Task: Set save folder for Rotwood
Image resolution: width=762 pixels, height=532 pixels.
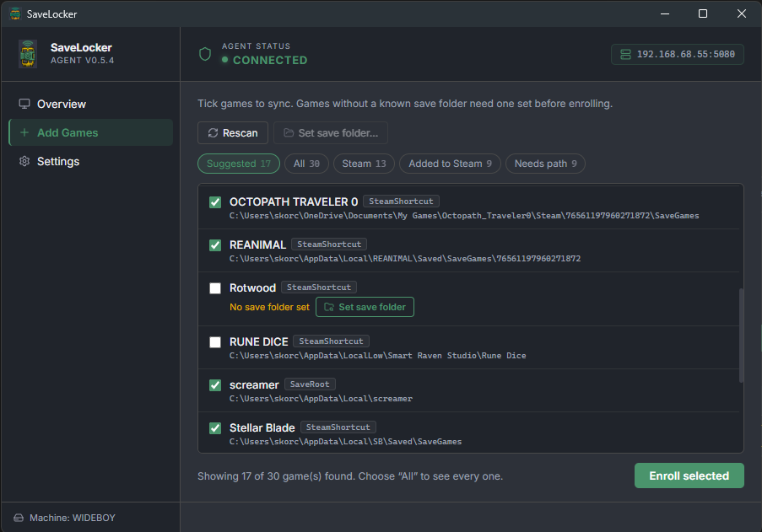Action: click(365, 307)
